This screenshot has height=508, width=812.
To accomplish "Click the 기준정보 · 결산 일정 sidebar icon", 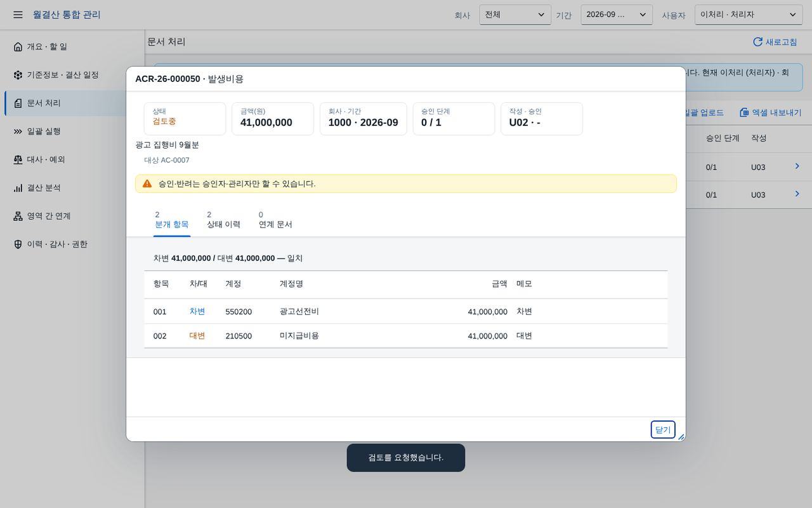I will (18, 75).
